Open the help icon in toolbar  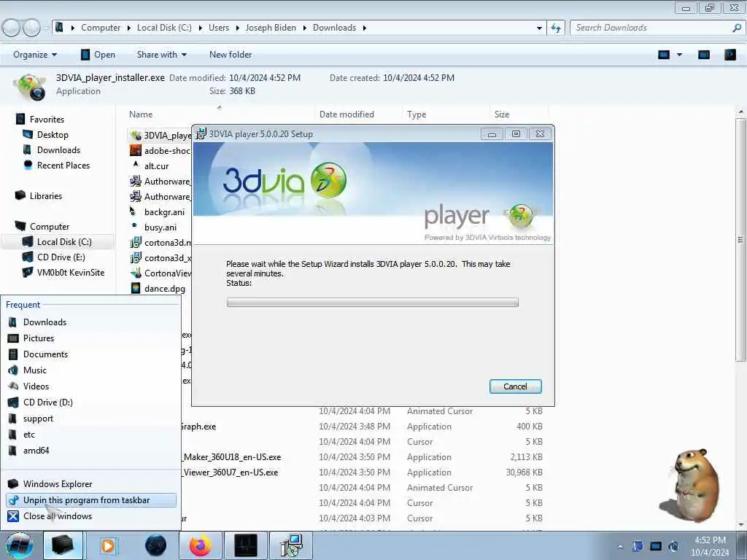click(729, 55)
